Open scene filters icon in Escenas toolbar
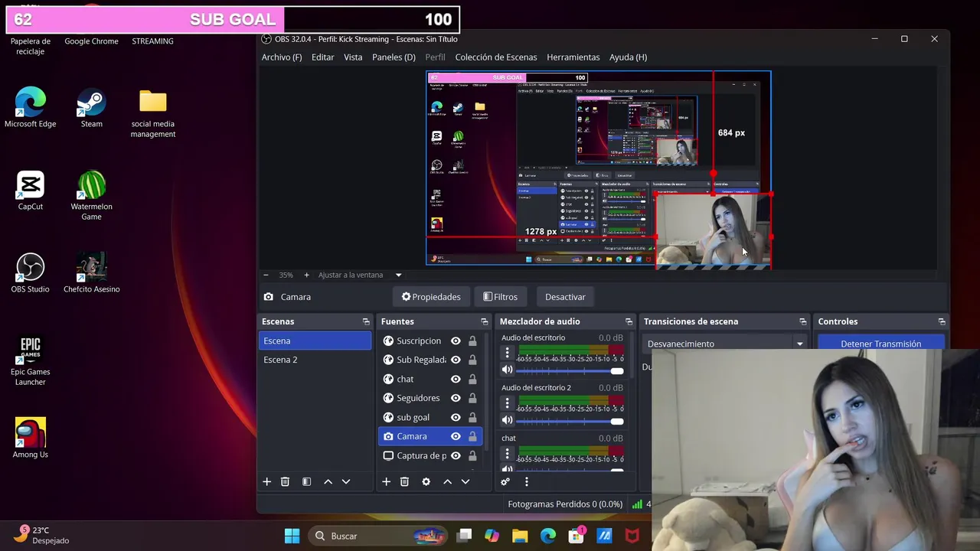This screenshot has width=980, height=551. tap(306, 481)
